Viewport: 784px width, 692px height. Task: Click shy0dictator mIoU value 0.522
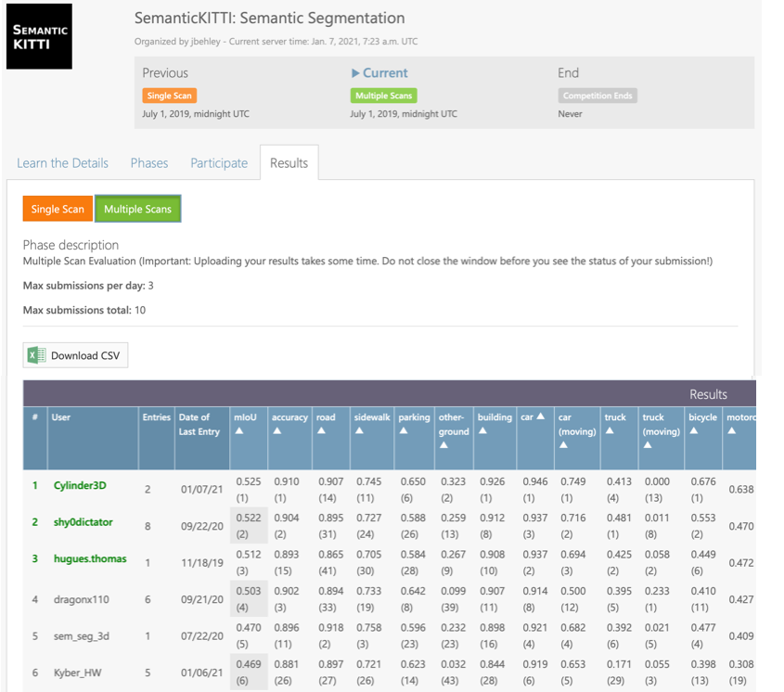click(x=249, y=518)
